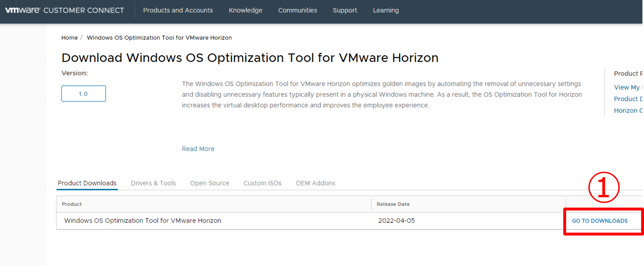This screenshot has height=266, width=644.
Task: Open the View My link in Product Resources
Action: tap(627, 87)
